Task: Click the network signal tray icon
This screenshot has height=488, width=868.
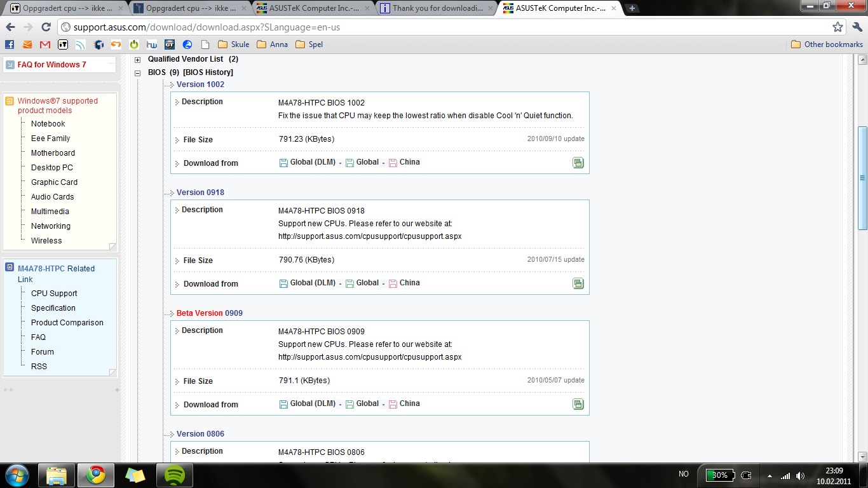Action: coord(785,475)
